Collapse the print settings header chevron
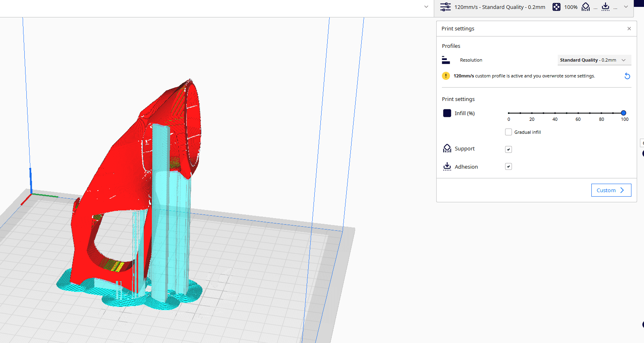Image resolution: width=644 pixels, height=343 pixels. click(x=626, y=7)
